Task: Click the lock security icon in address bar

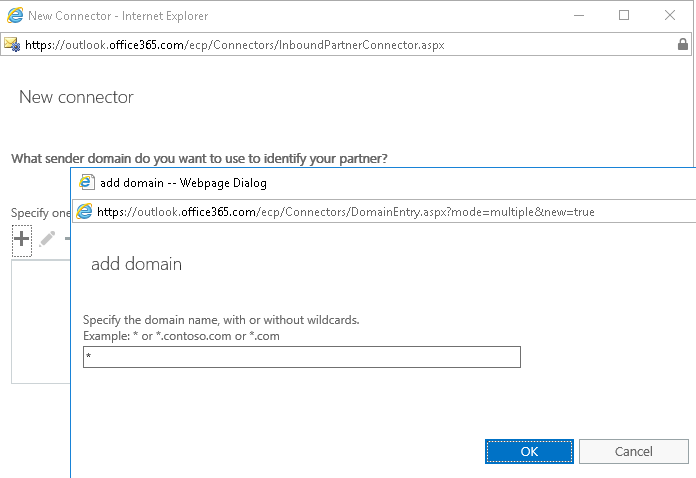Action: 683,44
